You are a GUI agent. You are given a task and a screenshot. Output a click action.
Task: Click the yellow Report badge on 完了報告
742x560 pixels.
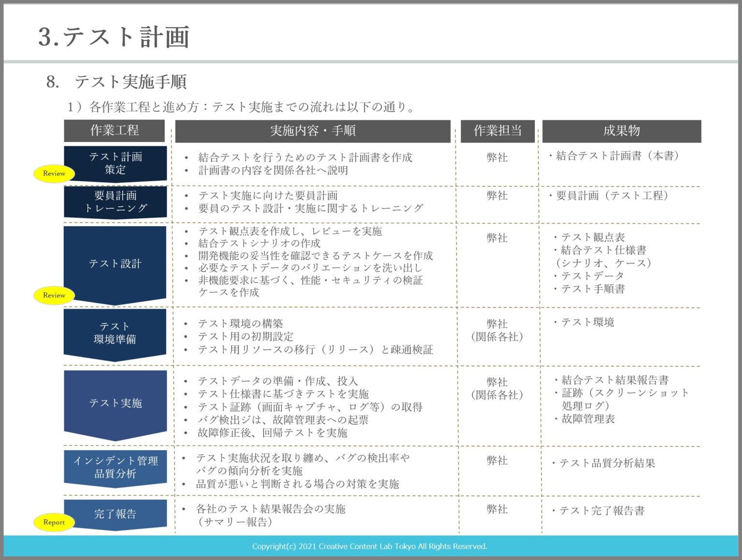click(54, 522)
